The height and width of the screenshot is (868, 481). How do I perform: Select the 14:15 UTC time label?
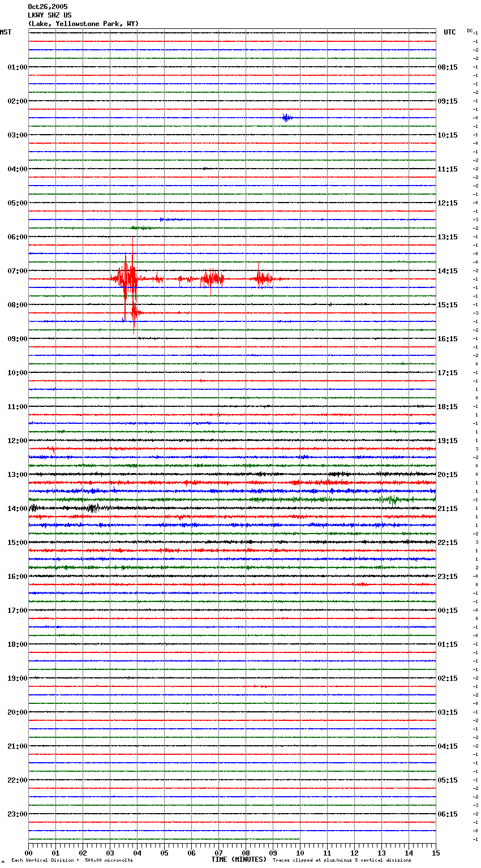click(x=448, y=271)
